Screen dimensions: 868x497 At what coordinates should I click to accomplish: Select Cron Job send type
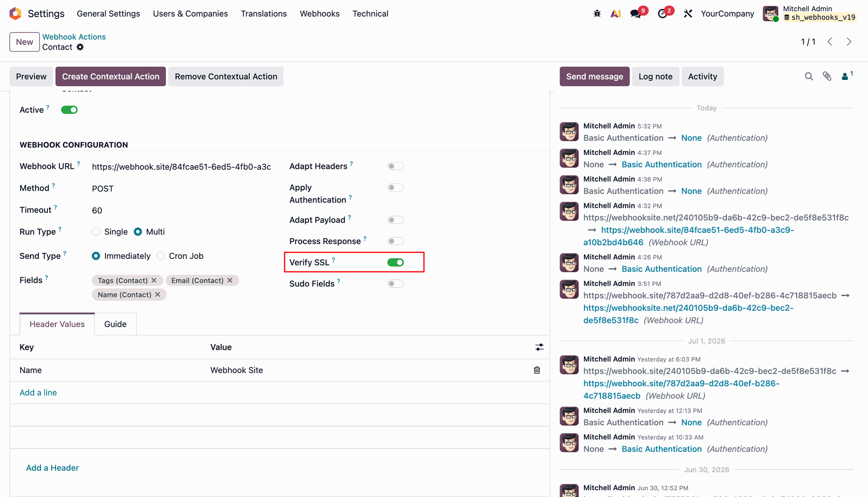(x=160, y=256)
